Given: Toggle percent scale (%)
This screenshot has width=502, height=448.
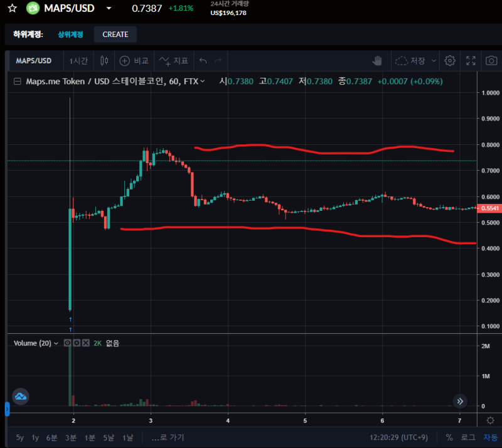Looking at the screenshot, I should pos(449,437).
